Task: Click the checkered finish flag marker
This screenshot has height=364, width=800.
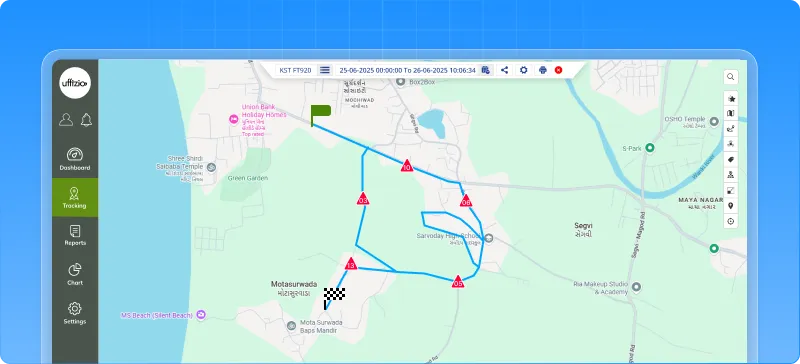Action: [x=334, y=298]
